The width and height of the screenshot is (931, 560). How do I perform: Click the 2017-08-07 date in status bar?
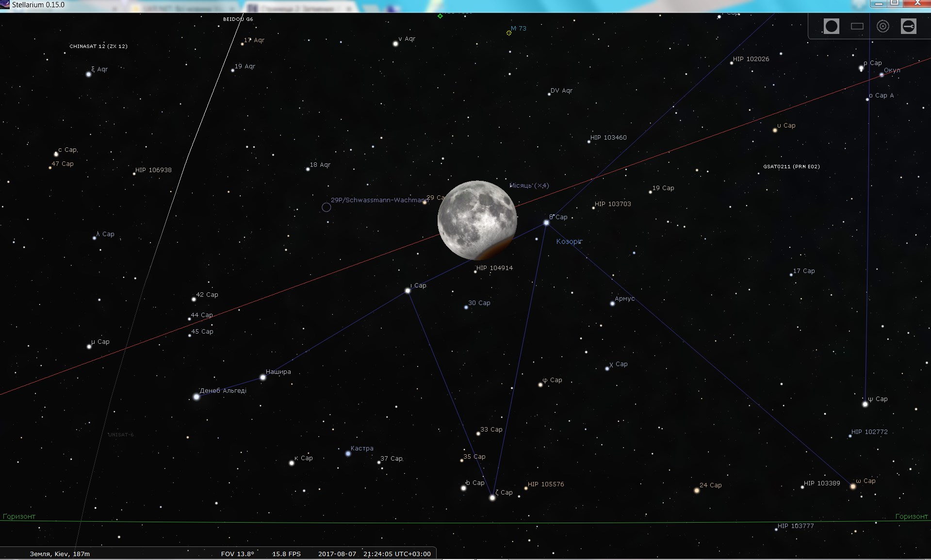pos(337,554)
